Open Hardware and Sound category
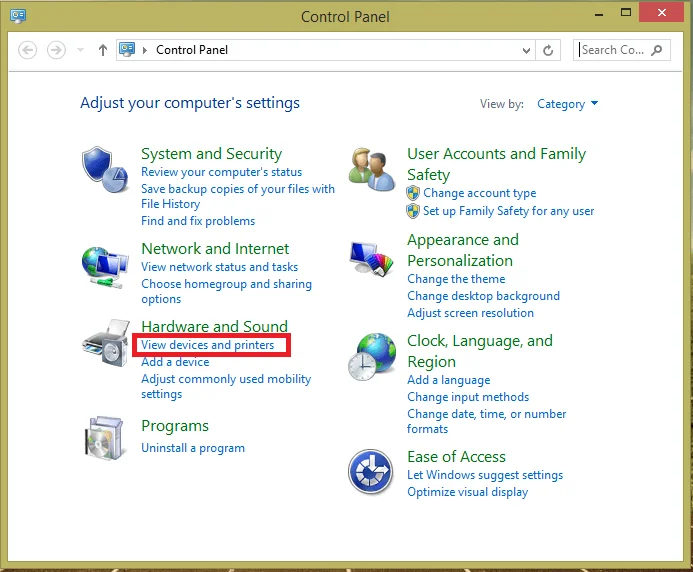This screenshot has height=572, width=693. 214,326
